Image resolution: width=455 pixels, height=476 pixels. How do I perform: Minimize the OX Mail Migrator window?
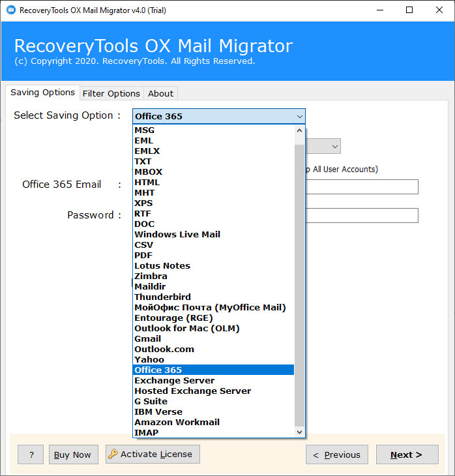coord(380,10)
